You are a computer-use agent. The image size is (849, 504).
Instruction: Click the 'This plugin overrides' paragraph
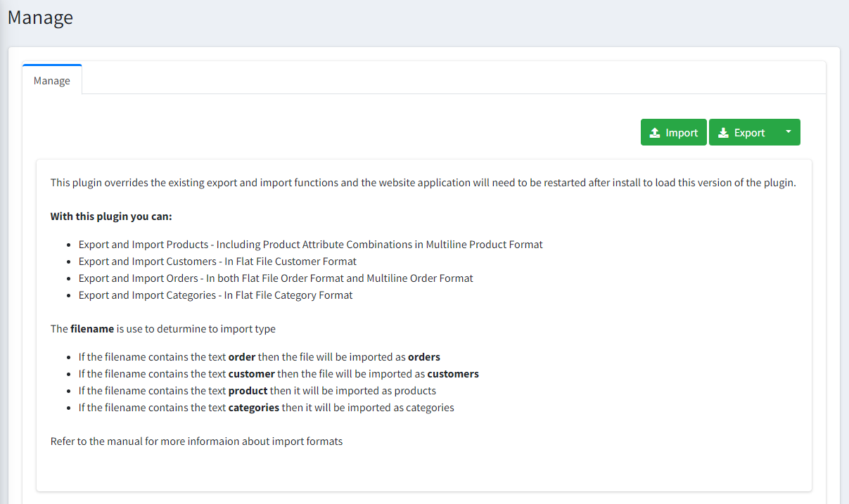click(x=423, y=183)
